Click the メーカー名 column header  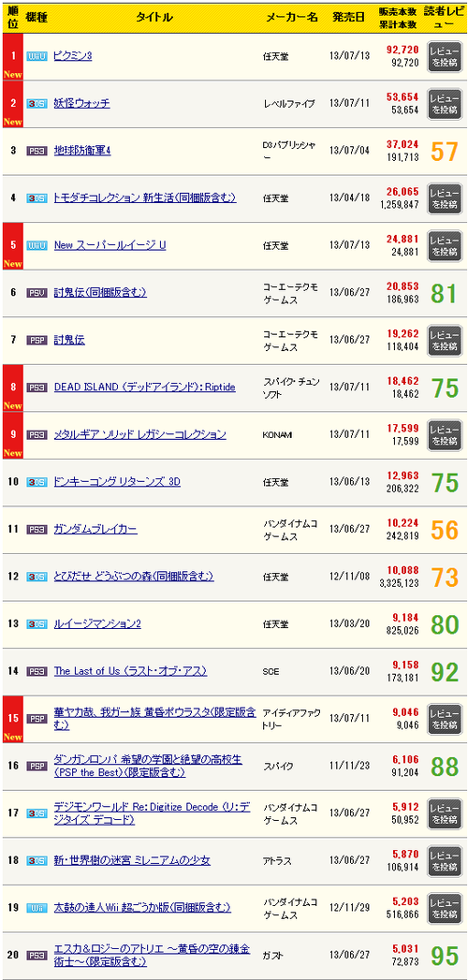(292, 17)
